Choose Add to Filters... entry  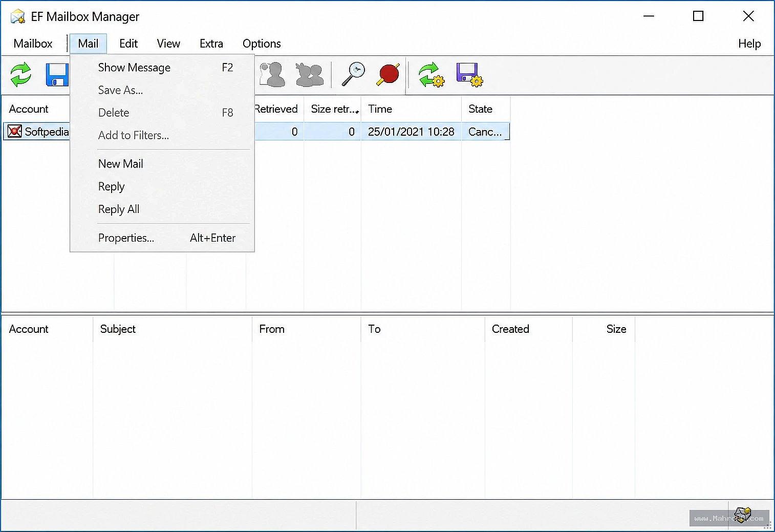click(x=162, y=135)
